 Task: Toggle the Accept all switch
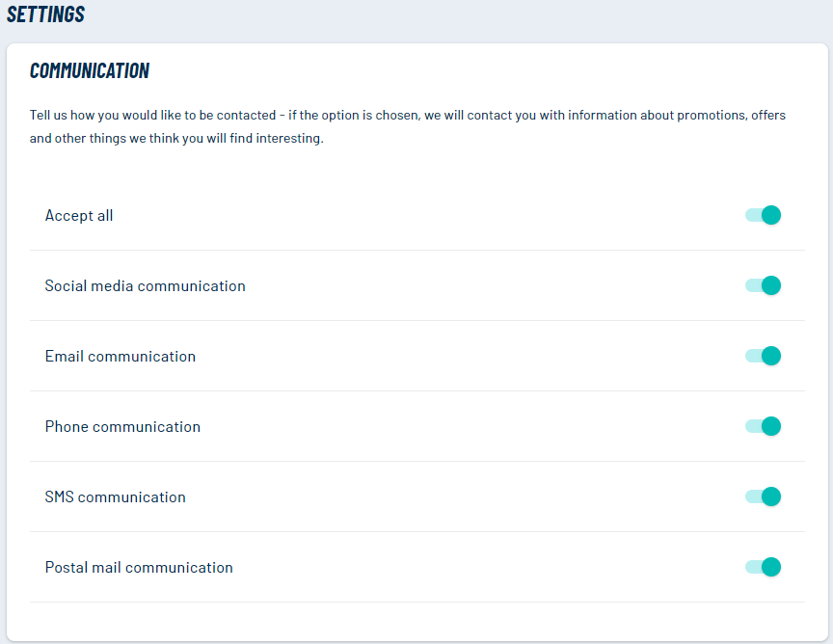click(763, 215)
